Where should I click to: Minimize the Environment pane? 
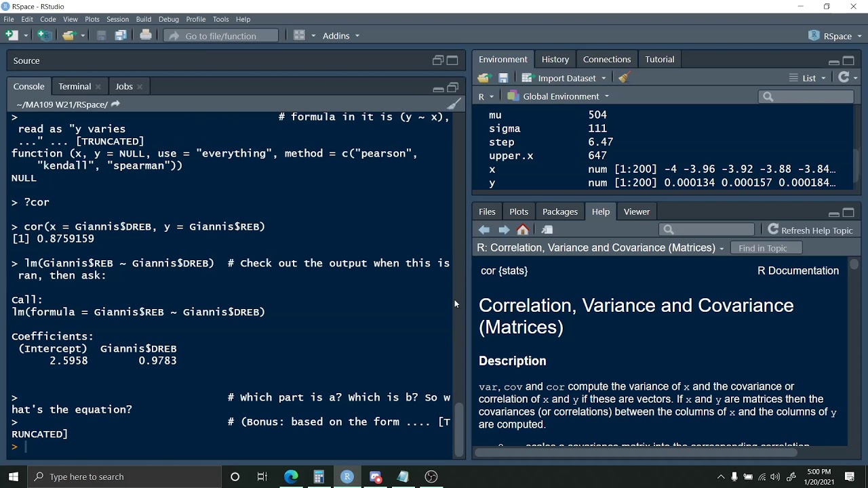(834, 61)
